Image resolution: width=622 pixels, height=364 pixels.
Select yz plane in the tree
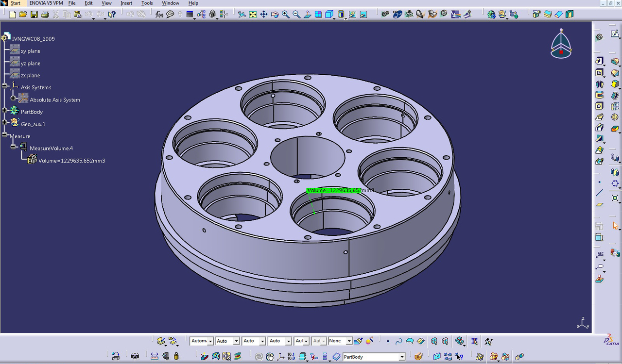[x=31, y=63]
